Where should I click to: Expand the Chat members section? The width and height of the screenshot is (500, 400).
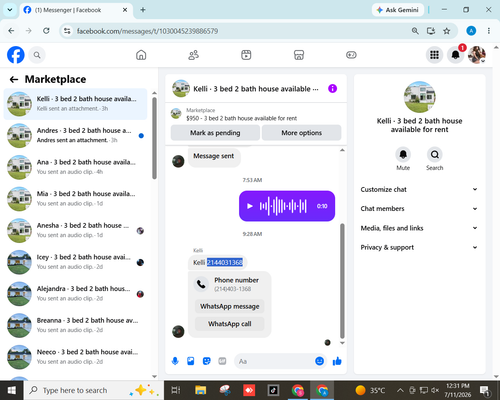pyautogui.click(x=419, y=209)
